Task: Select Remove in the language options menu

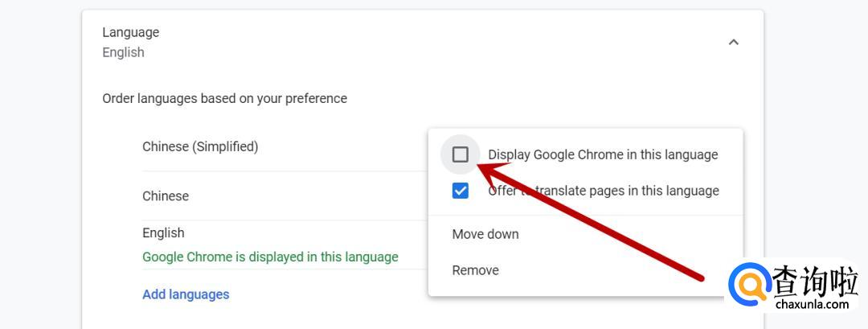Action: coord(476,270)
